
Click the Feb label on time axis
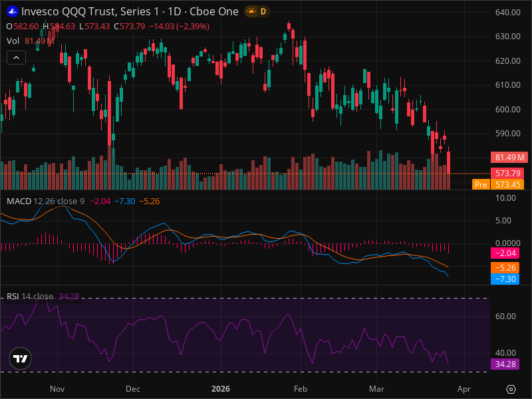pos(301,389)
